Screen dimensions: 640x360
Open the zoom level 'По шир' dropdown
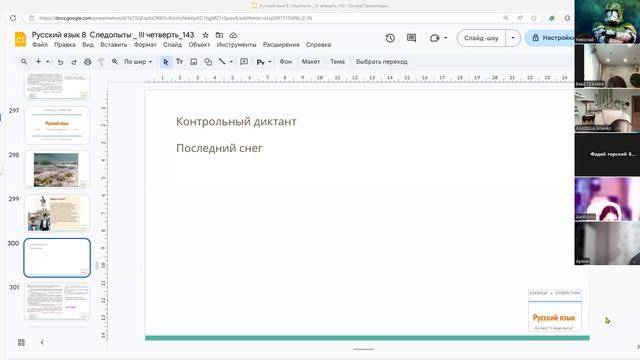pyautogui.click(x=138, y=62)
